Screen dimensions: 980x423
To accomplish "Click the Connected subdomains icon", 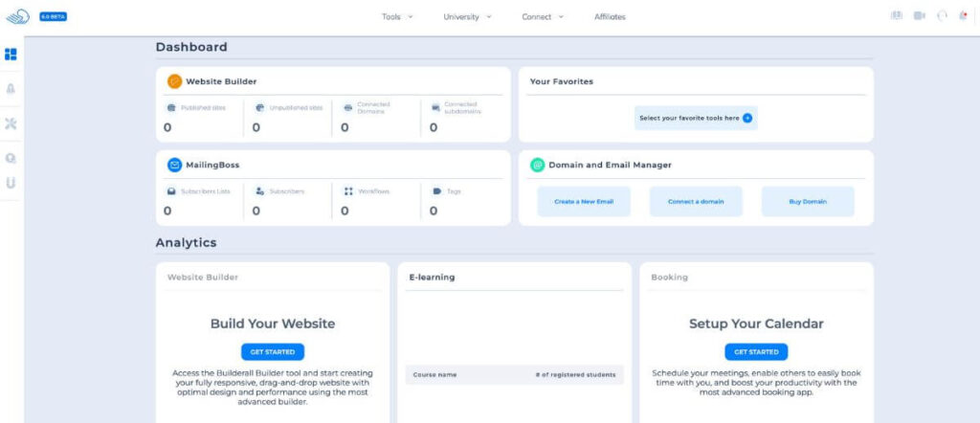I will [435, 107].
